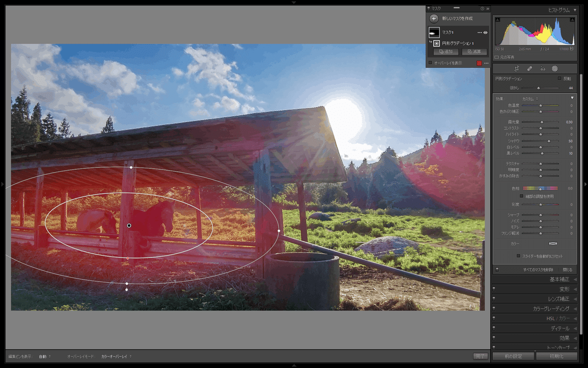Viewport: 588px width, 368px height.
Task: Toggle レンズ補正 panel on/off switch
Action: click(x=494, y=299)
